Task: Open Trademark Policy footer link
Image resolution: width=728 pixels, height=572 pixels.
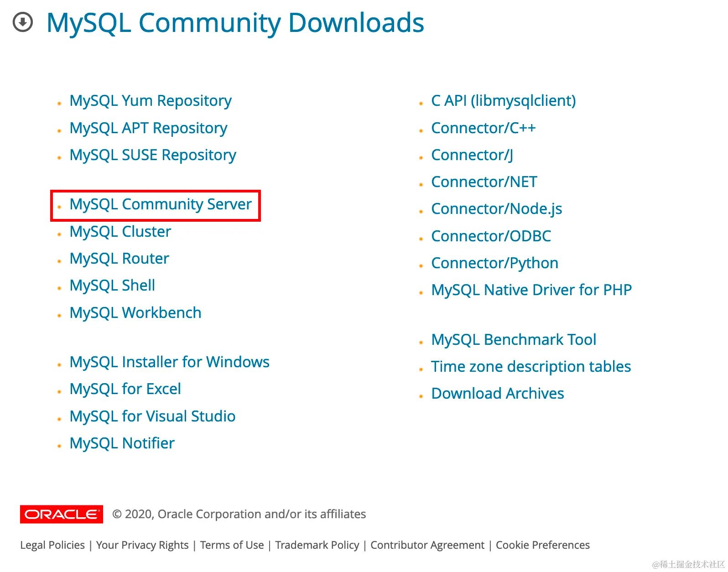Action: (317, 545)
